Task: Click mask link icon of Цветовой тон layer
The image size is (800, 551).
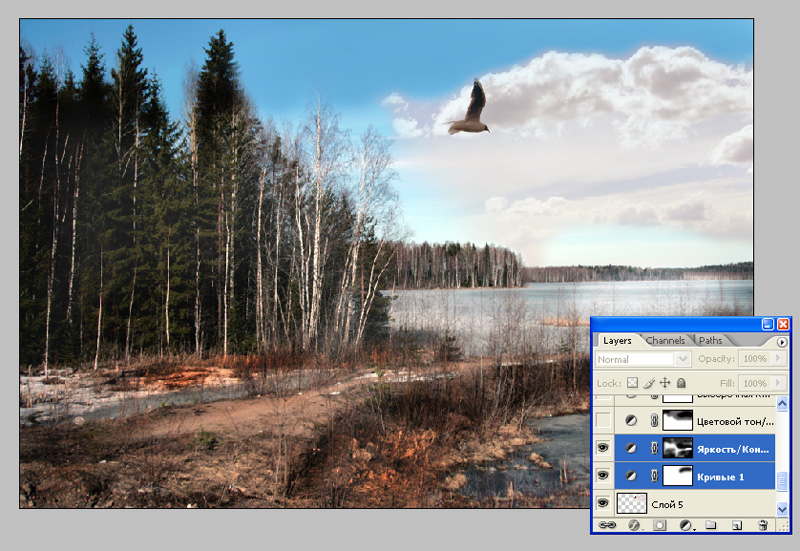Action: coord(654,421)
